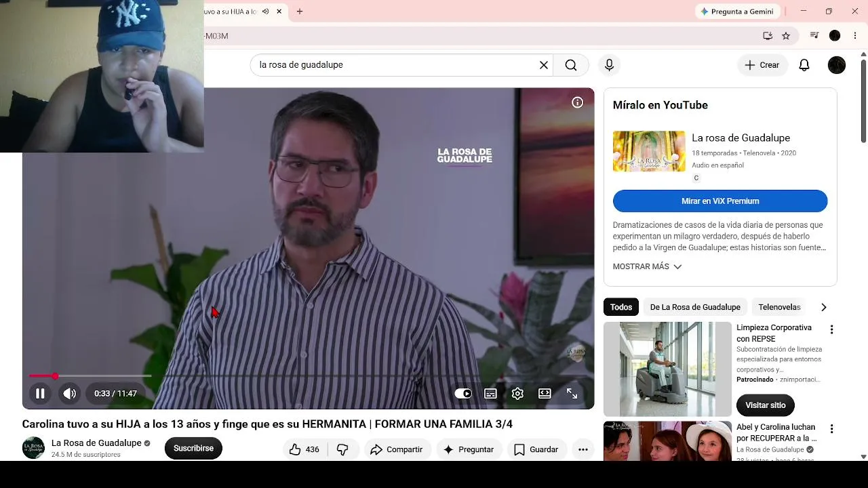Enter full screen mode
868x488 pixels.
click(x=572, y=393)
